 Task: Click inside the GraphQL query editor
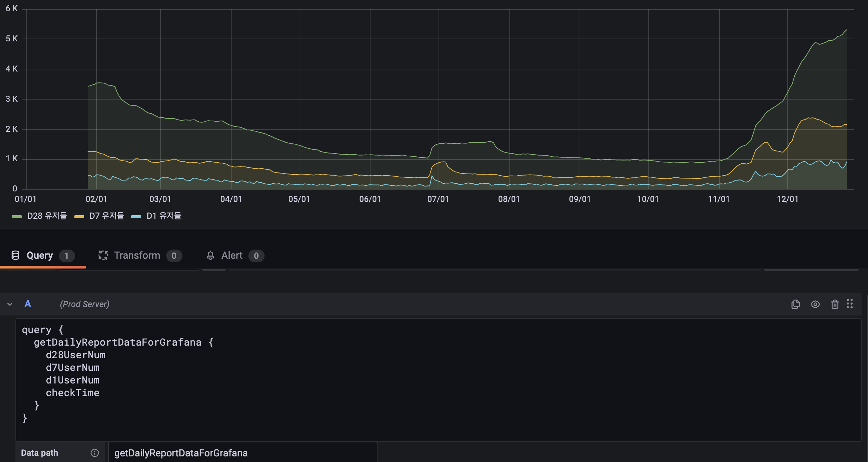pyautogui.click(x=421, y=379)
